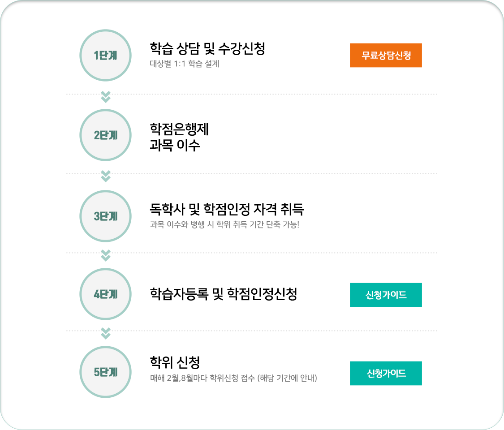Screen dimensions: 504x430
Task: Click the 대상별 1:1 학습 설계 subtitle
Action: (x=185, y=64)
